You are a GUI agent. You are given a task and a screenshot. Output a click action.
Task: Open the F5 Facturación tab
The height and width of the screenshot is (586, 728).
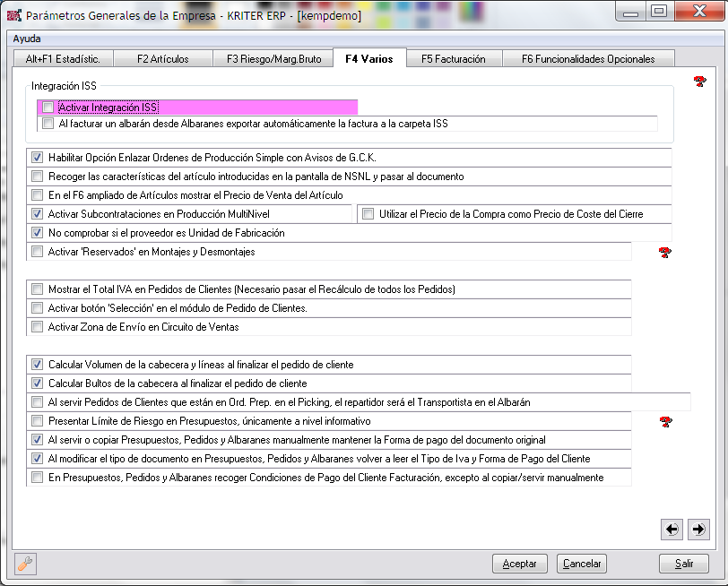coord(453,59)
